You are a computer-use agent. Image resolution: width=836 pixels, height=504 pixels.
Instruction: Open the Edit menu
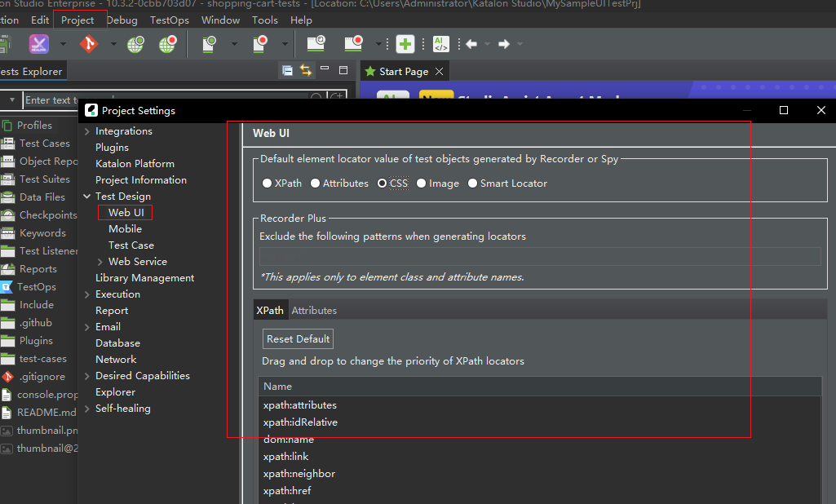tap(40, 20)
